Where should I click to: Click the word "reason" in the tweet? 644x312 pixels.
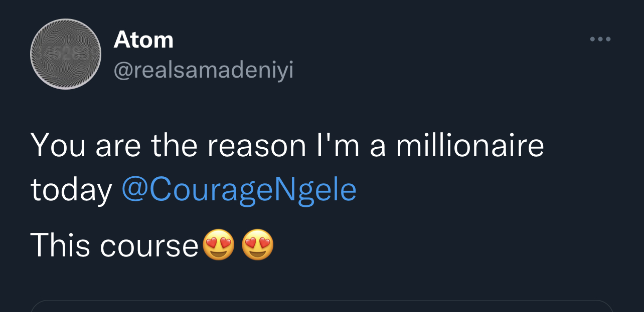(256, 147)
